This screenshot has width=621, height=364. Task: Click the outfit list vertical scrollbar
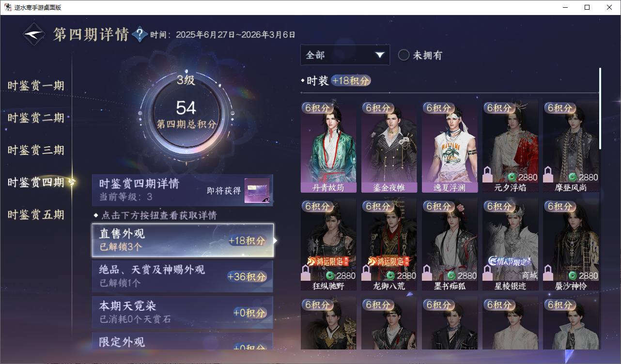600,108
